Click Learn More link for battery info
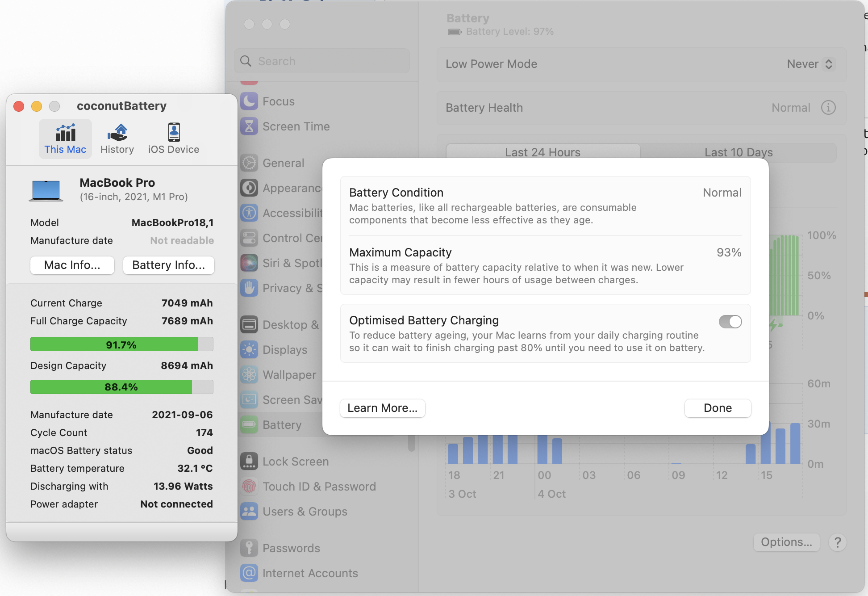868x596 pixels. [382, 407]
